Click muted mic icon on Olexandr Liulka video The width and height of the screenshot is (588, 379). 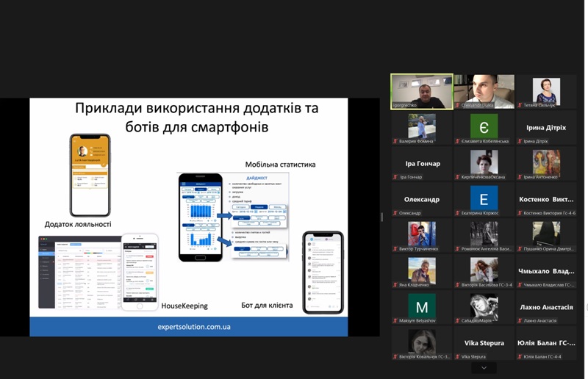[457, 105]
